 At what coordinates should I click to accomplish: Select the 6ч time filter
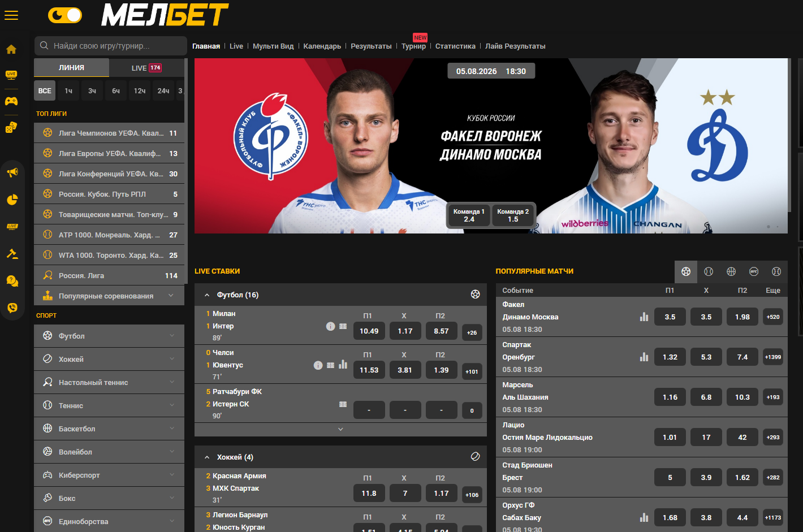pos(116,90)
